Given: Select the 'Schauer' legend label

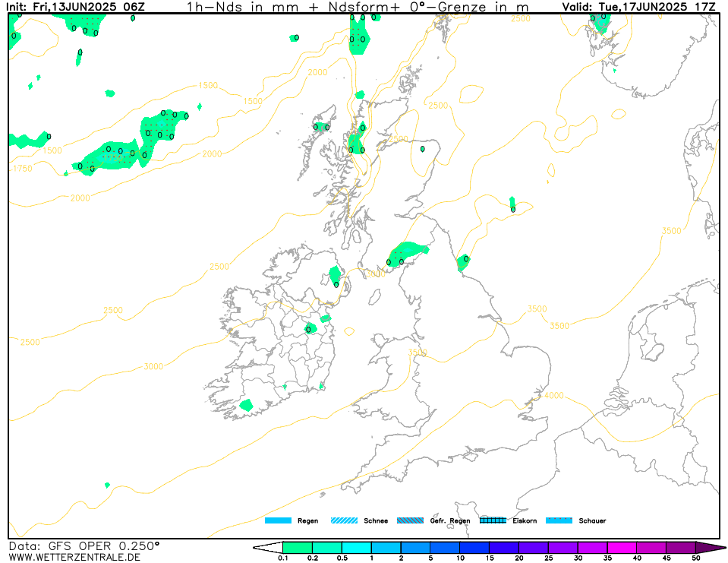Looking at the screenshot, I should click(592, 520).
